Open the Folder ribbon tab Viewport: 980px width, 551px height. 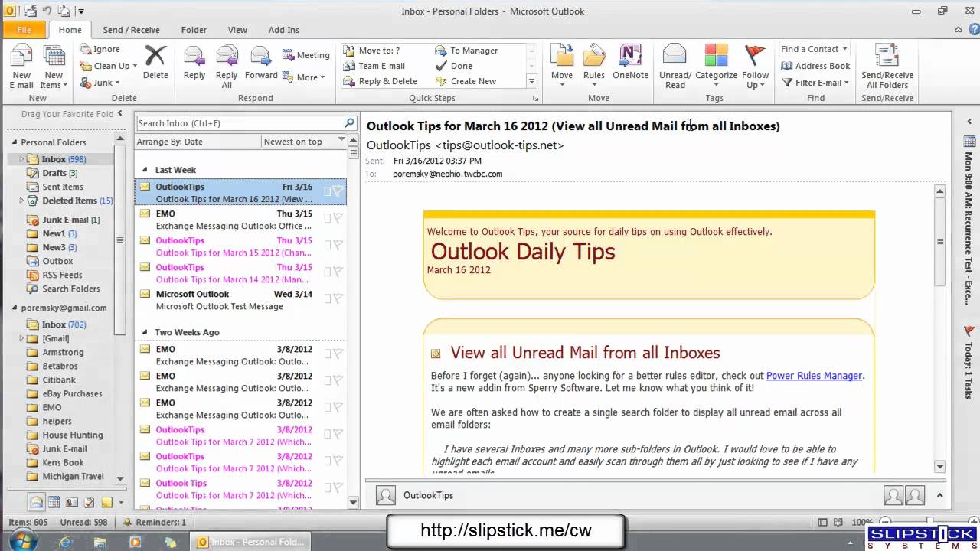click(x=194, y=30)
